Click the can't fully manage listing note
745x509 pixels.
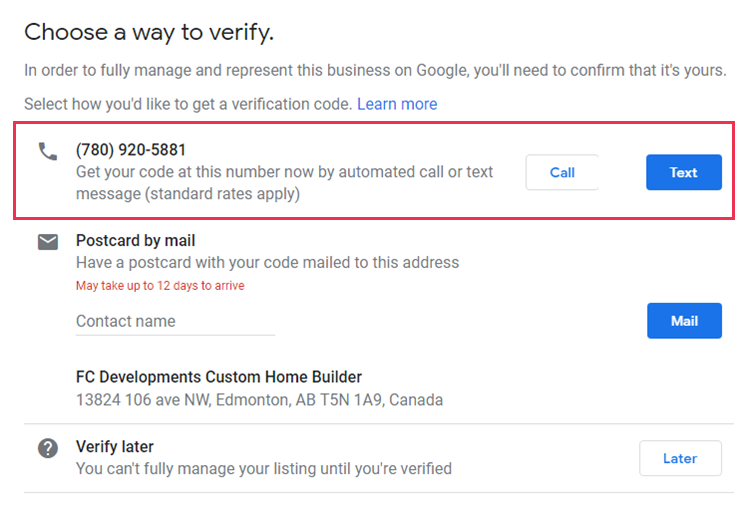(264, 468)
